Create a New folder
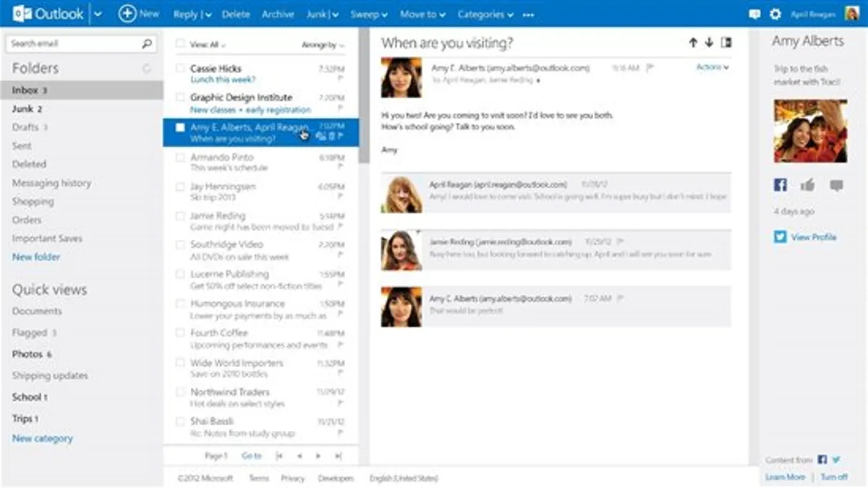 [36, 257]
